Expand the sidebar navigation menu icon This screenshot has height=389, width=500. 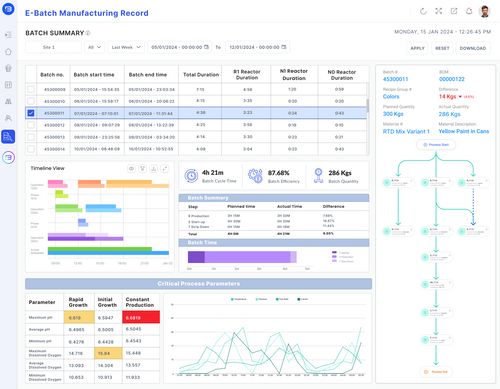click(8, 35)
